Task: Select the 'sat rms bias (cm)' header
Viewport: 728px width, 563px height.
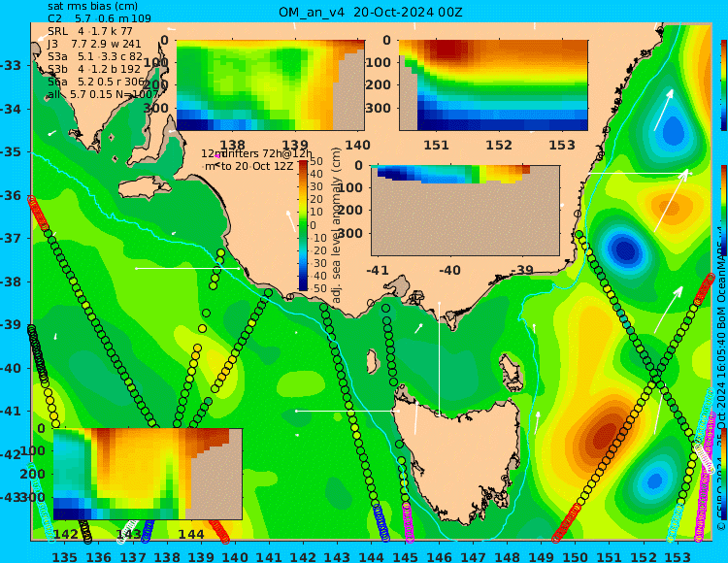Action: point(93,6)
